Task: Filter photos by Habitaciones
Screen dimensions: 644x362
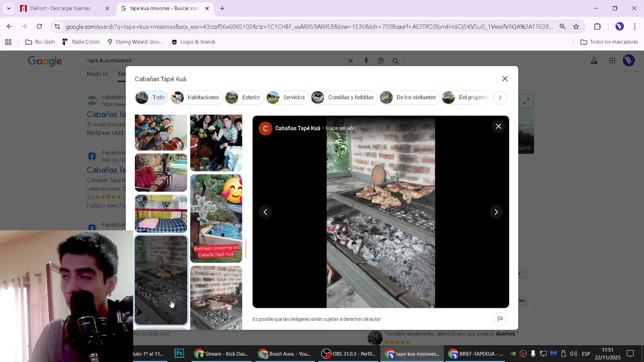Action: tap(196, 98)
